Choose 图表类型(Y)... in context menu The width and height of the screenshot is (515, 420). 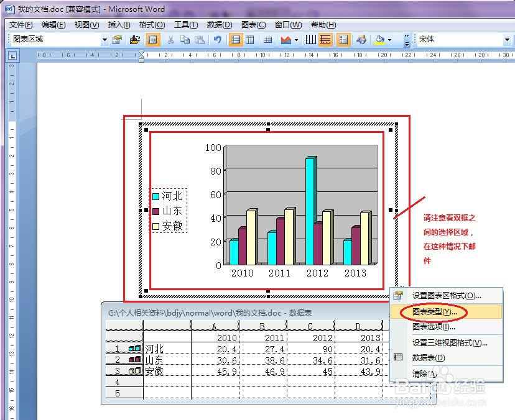tap(447, 312)
